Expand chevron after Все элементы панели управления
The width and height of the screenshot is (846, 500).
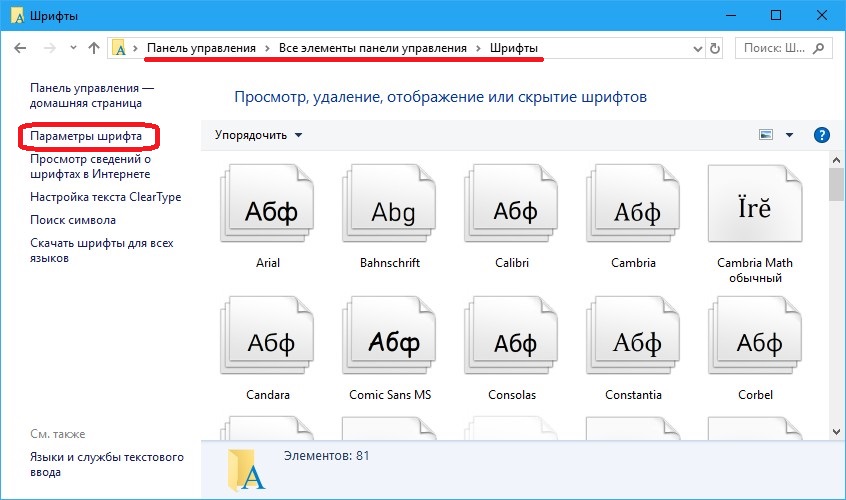coord(478,49)
